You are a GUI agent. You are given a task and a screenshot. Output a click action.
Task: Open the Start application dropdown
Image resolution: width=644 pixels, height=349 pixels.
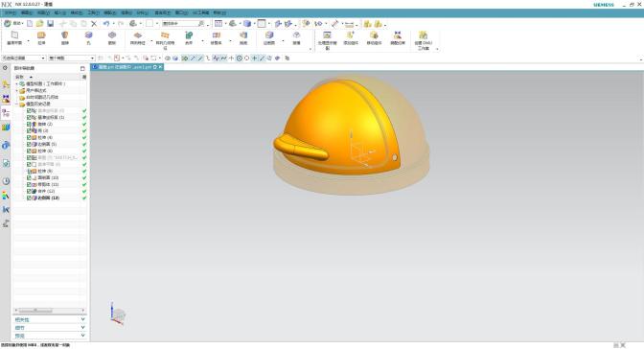click(x=13, y=23)
